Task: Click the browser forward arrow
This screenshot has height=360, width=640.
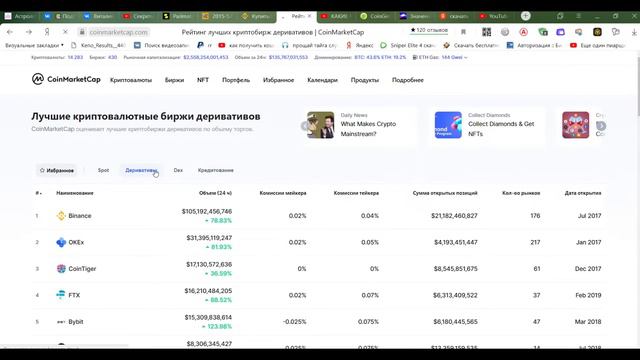Action: click(29, 32)
